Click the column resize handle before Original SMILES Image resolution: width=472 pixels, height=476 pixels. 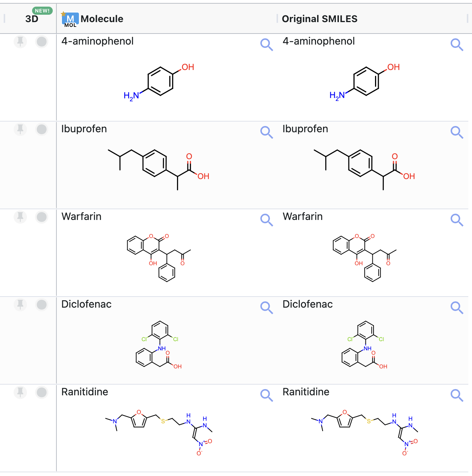click(x=277, y=19)
